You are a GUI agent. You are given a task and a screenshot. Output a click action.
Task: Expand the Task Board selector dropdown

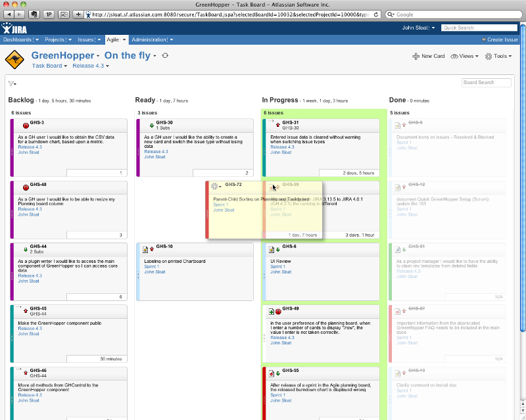[49, 66]
